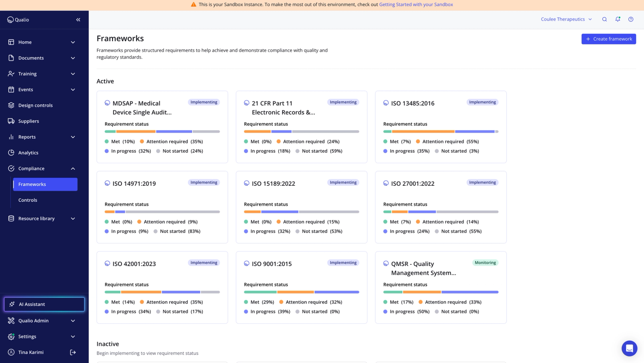
Task: Expand the Home menu chevron
Action: (x=73, y=42)
